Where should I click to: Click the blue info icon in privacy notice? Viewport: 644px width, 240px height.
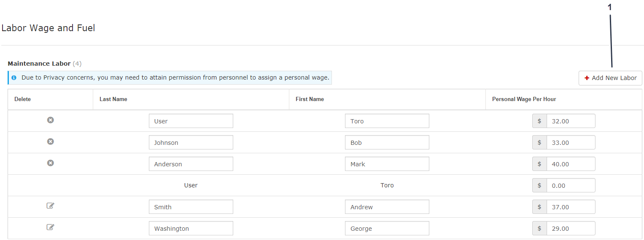pyautogui.click(x=14, y=78)
